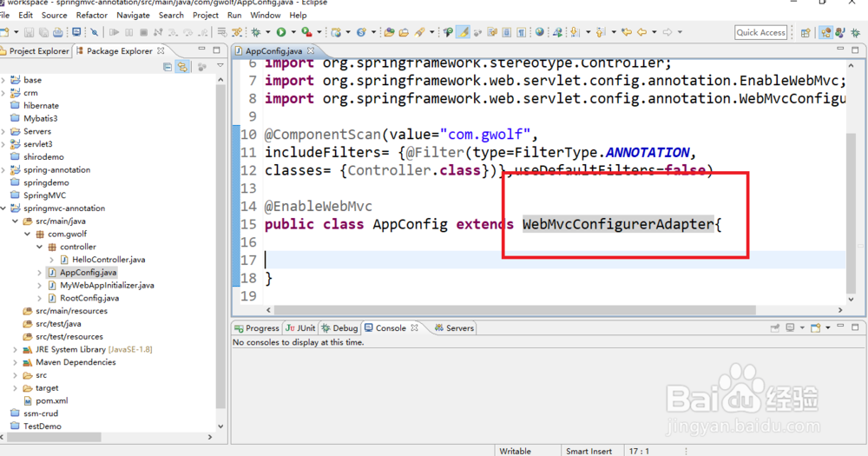Expand the Servers project node
This screenshot has height=456, width=868.
[x=3, y=131]
